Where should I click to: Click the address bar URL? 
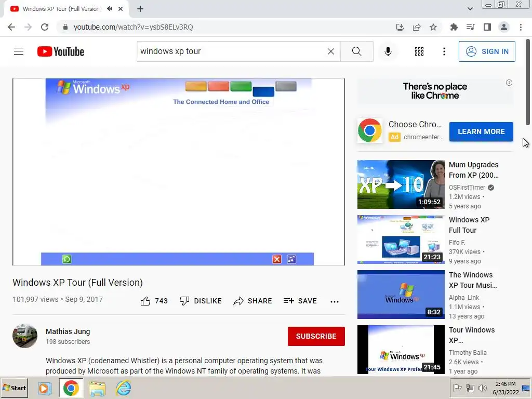click(133, 27)
